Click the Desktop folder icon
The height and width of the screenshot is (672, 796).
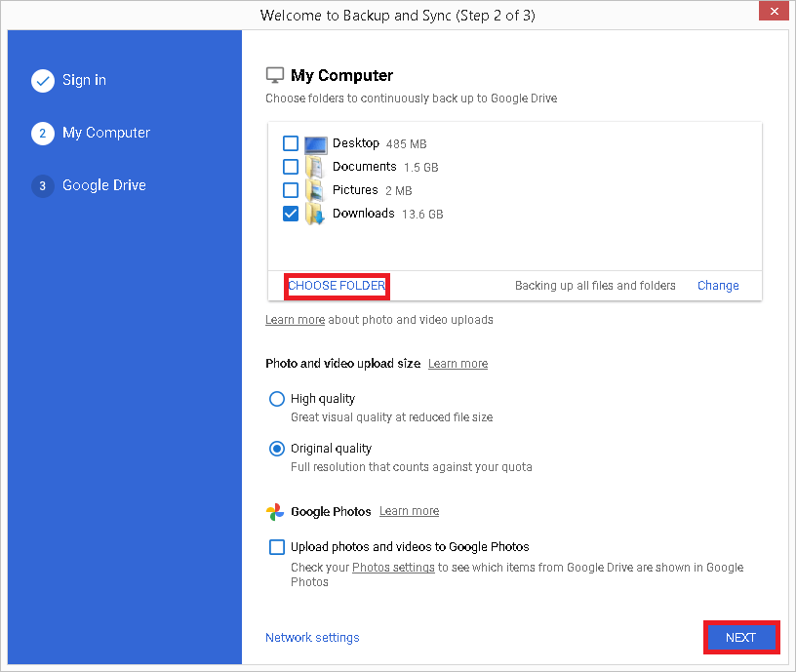(x=314, y=143)
